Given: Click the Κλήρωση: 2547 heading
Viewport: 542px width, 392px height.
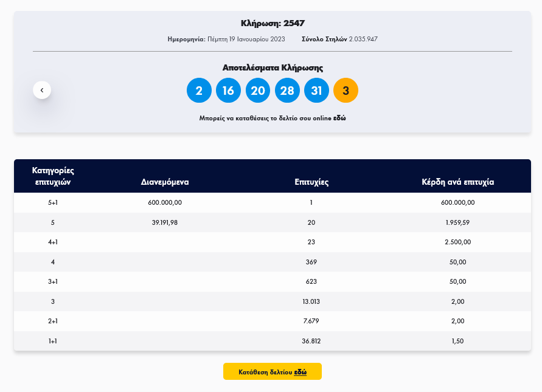Looking at the screenshot, I should pos(272,24).
